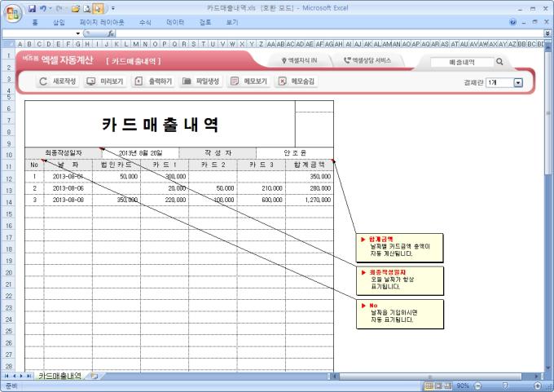
Task: Click the 최종작성일자 memo note box
Action: tap(399, 280)
